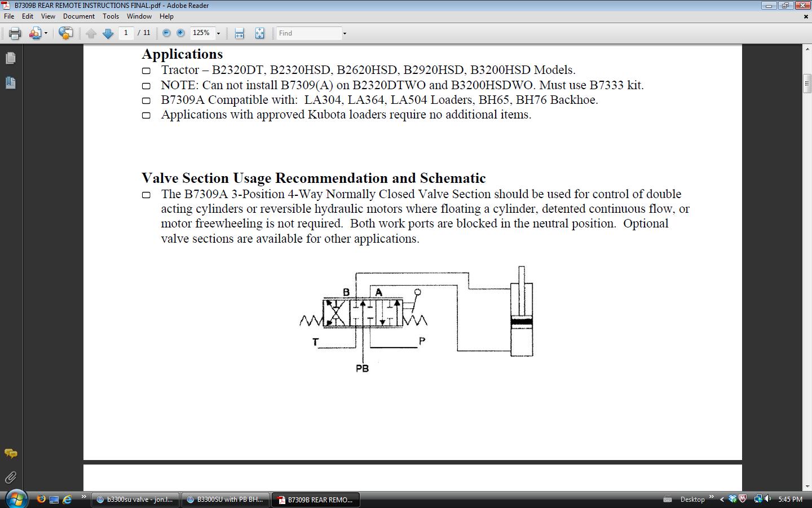This screenshot has height=508, width=812.
Task: Click the Windows Start orb
Action: click(x=16, y=500)
